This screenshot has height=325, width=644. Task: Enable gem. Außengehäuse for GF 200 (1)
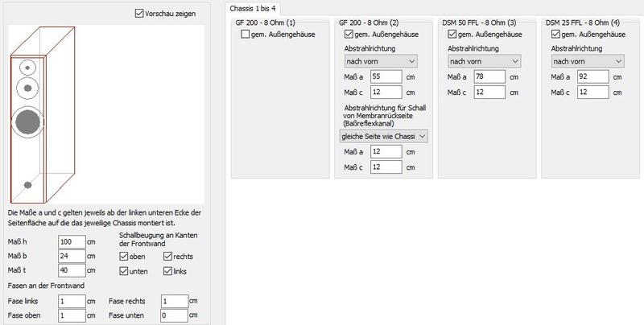(247, 35)
